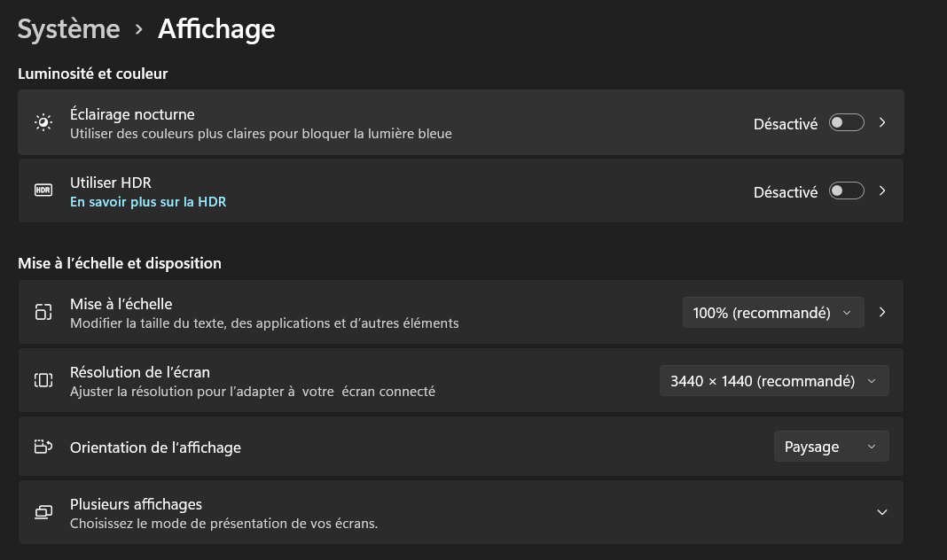Click the Orientation de l'affichage icon
947x560 pixels.
[x=43, y=447]
